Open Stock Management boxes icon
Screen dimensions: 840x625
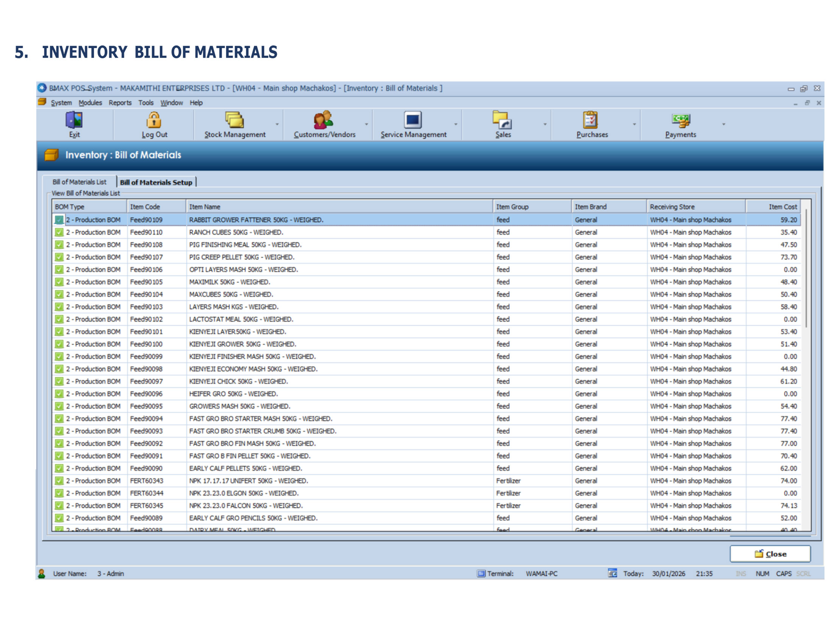[235, 120]
